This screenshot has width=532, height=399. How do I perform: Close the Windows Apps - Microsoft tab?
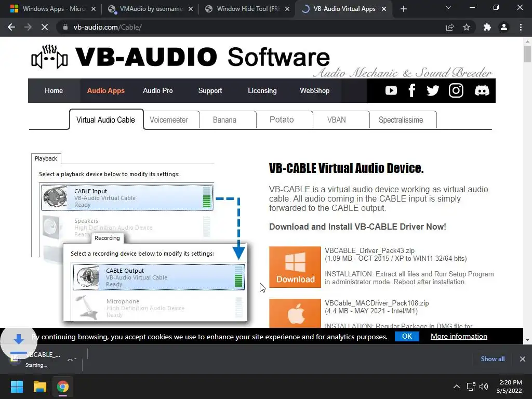coord(94,9)
